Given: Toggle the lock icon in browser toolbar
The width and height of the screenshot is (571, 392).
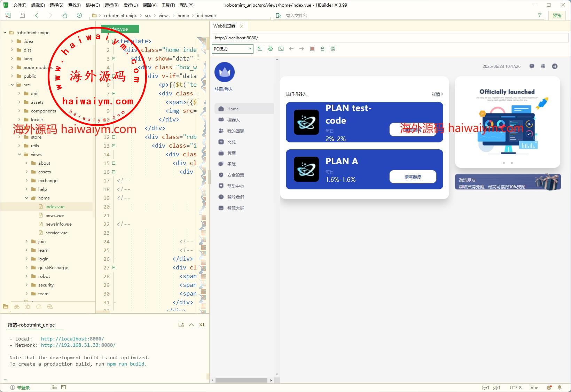Looking at the screenshot, I should pyautogui.click(x=322, y=49).
